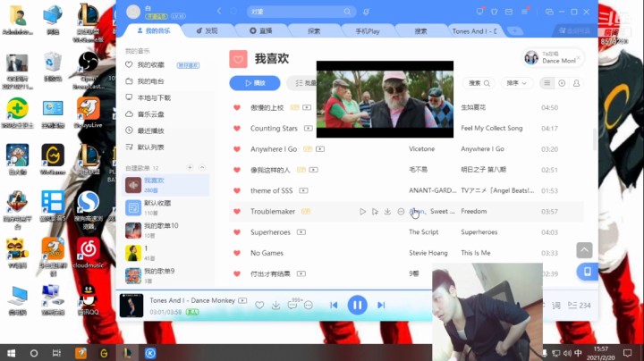Image resolution: width=644 pixels, height=361 pixels.
Task: Open the MV icon next to Counting Stars
Action: pyautogui.click(x=308, y=129)
